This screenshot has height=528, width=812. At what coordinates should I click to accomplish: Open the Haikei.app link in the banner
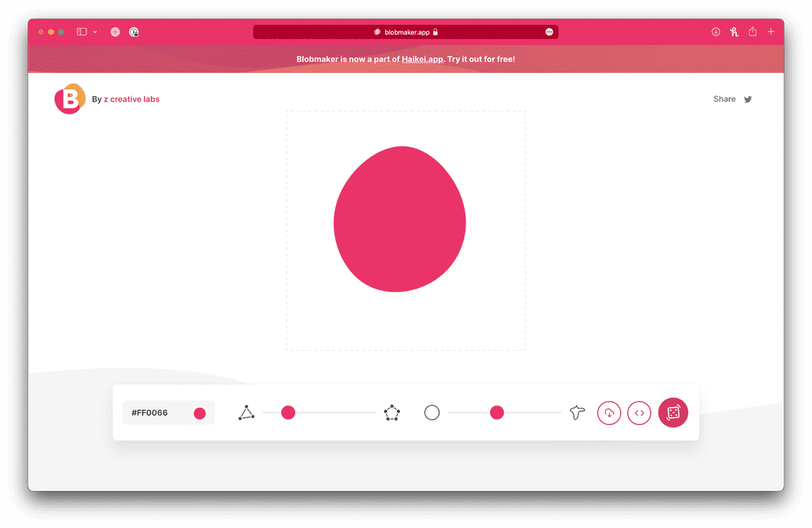click(x=421, y=59)
